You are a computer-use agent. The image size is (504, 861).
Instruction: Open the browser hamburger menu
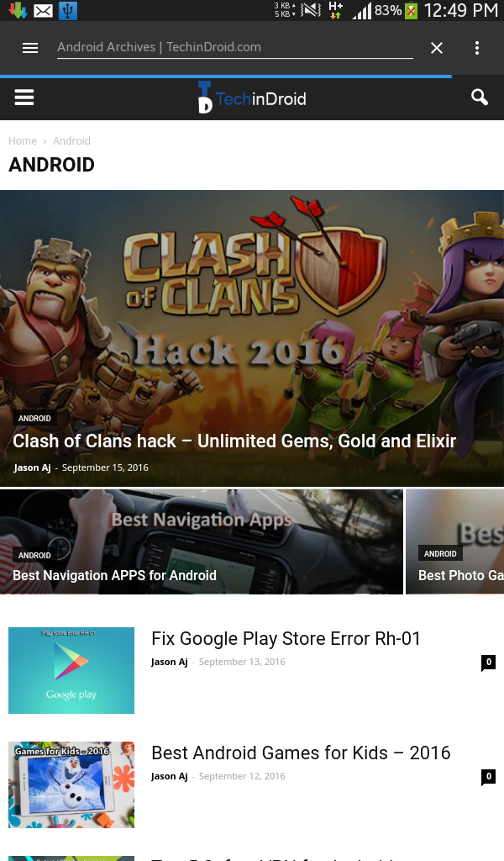[30, 48]
